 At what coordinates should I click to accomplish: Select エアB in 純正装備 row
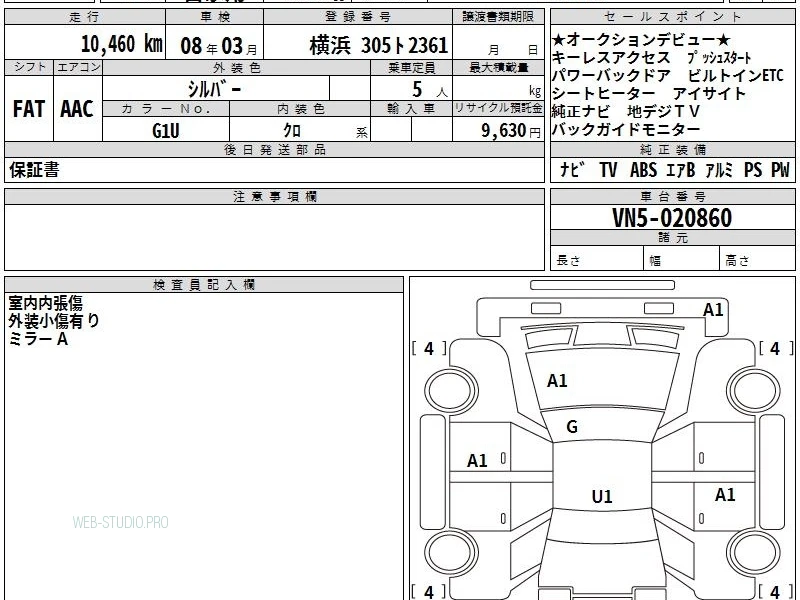(x=681, y=169)
